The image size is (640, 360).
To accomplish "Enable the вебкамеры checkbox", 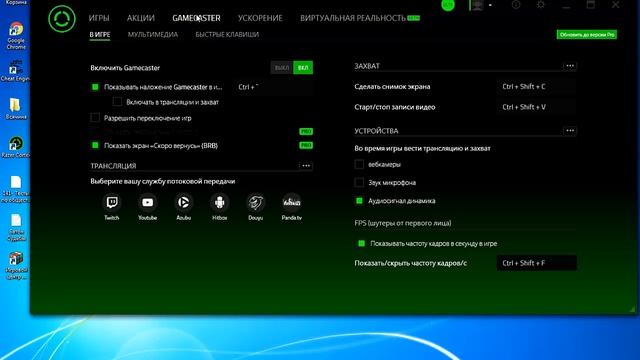I will click(359, 164).
